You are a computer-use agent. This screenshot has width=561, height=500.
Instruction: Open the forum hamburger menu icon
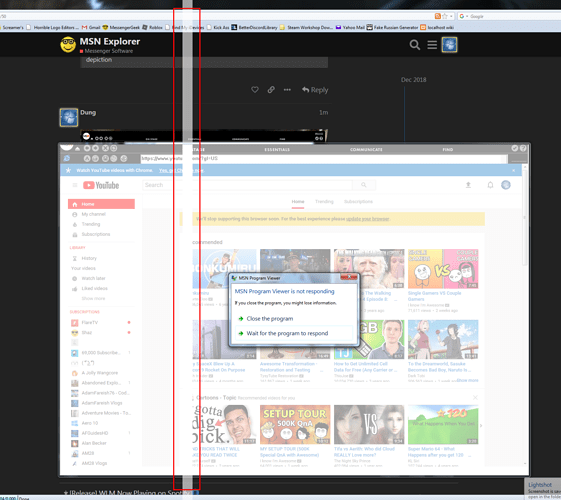(x=432, y=45)
